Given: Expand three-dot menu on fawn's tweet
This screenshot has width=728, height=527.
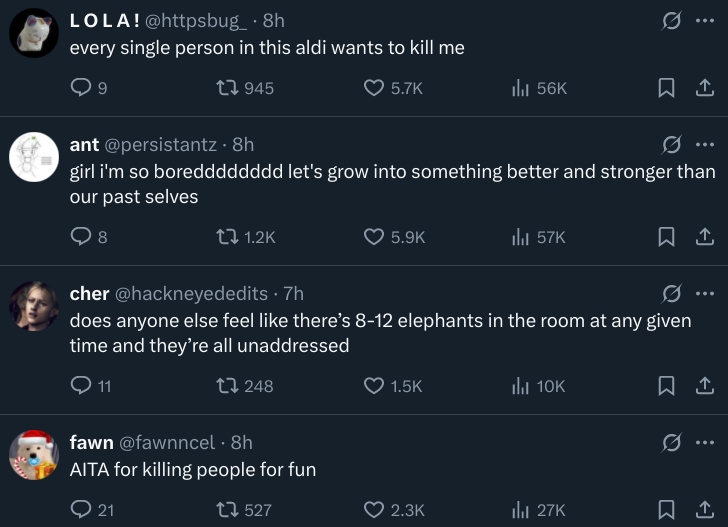Looking at the screenshot, I should pyautogui.click(x=704, y=442).
